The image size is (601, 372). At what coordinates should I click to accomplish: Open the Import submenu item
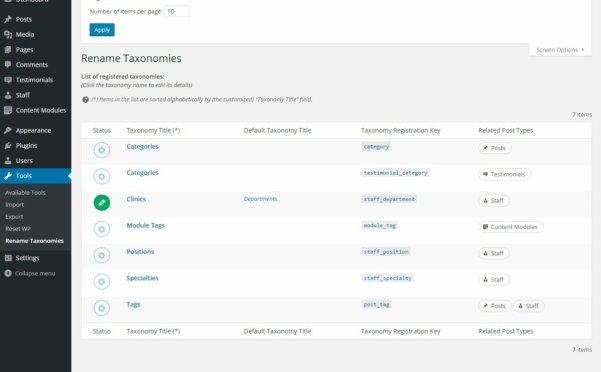(x=15, y=205)
